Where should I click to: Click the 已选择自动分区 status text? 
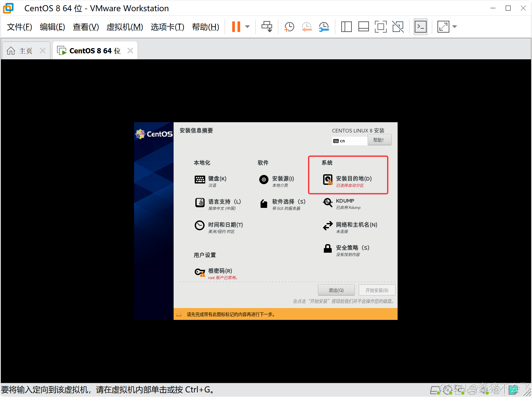[350, 185]
